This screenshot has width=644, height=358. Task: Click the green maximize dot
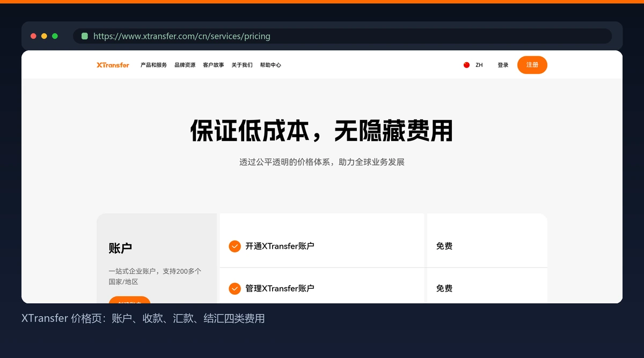click(x=55, y=36)
